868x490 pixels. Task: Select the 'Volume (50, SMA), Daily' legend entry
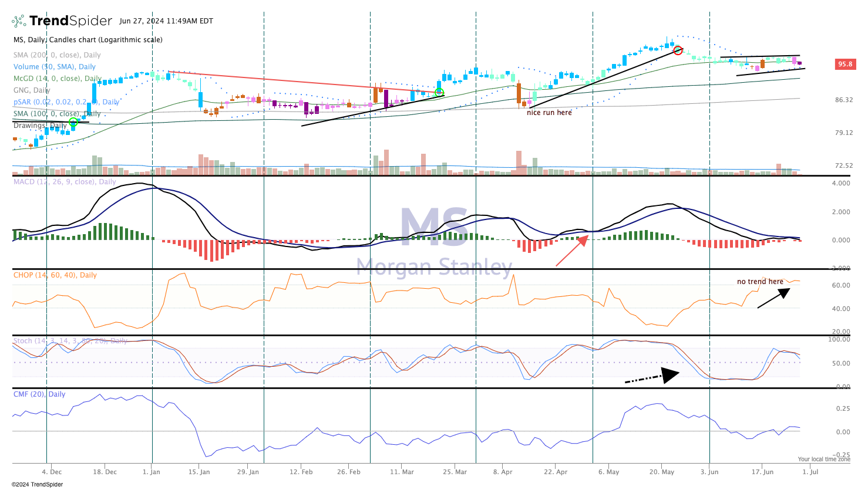55,67
